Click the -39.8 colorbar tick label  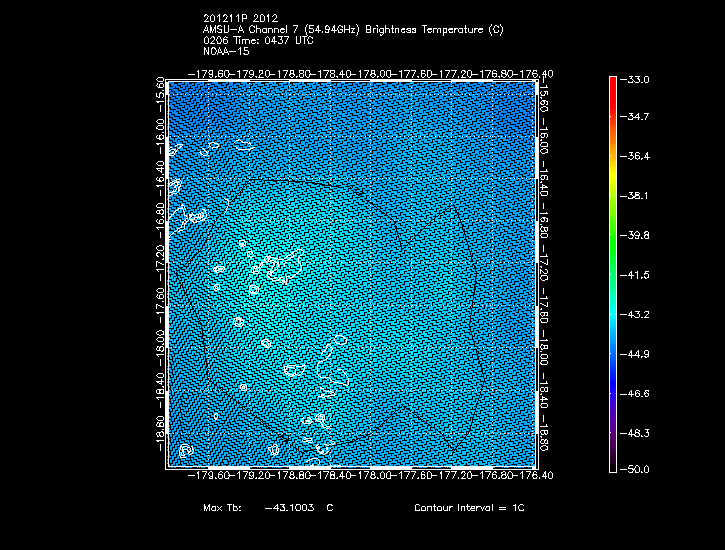click(637, 236)
